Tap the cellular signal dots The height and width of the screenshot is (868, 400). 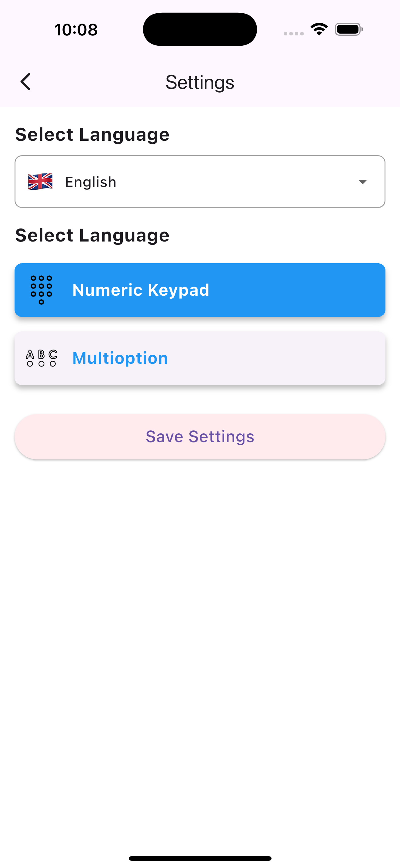[x=293, y=33]
